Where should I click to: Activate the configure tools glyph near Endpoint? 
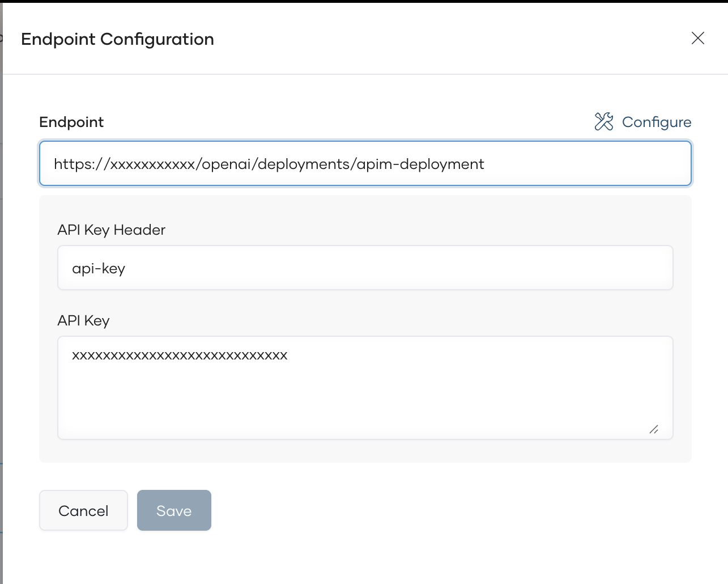point(604,121)
